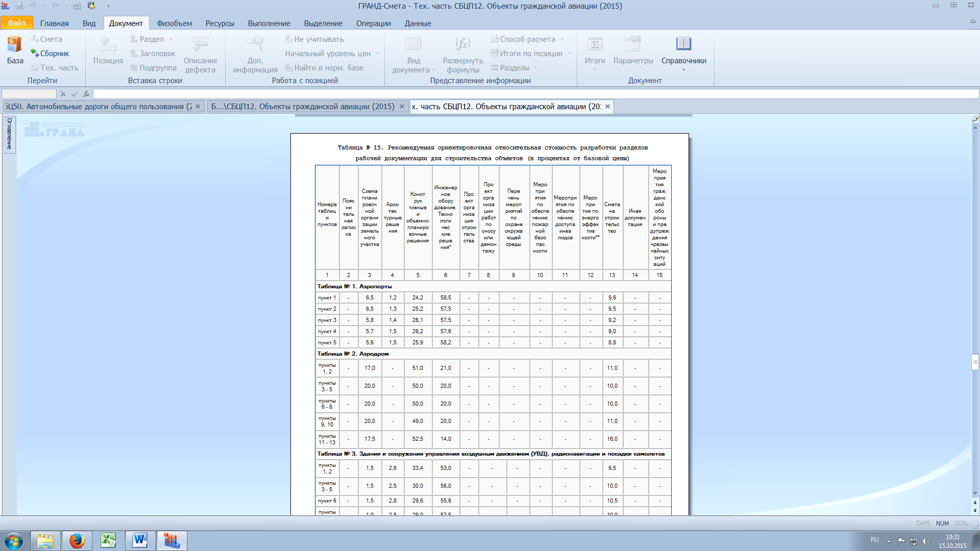Expand the Способ расчета dropdown
Screen dimensions: 980x551
562,39
